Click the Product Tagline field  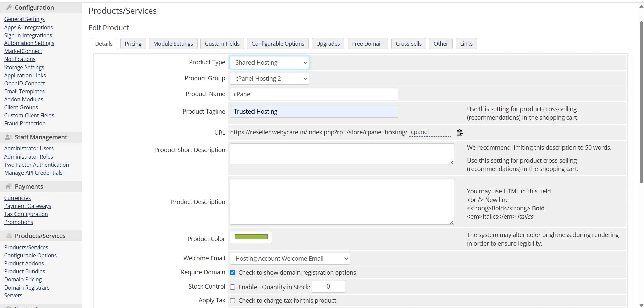[314, 111]
